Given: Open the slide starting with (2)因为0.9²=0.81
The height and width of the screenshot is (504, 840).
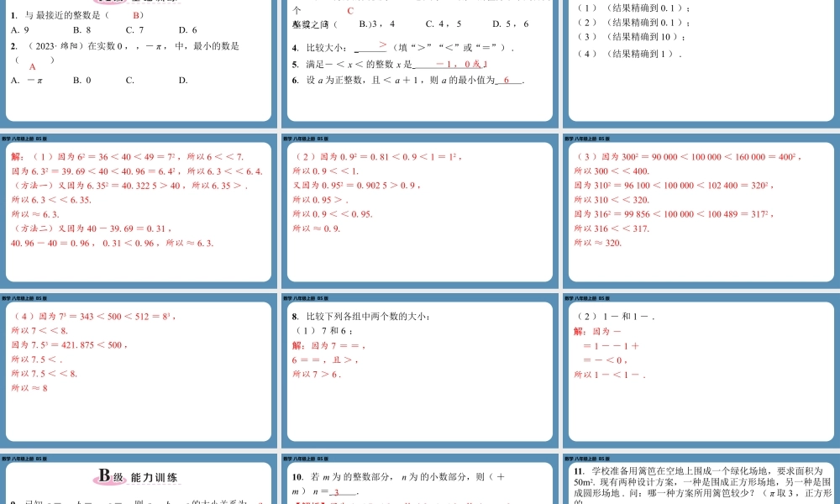Looking at the screenshot, I should point(420,208).
